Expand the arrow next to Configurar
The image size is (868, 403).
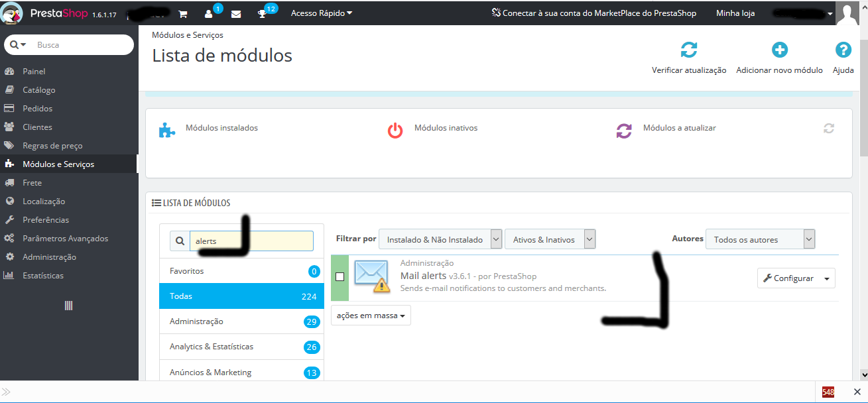pos(827,278)
